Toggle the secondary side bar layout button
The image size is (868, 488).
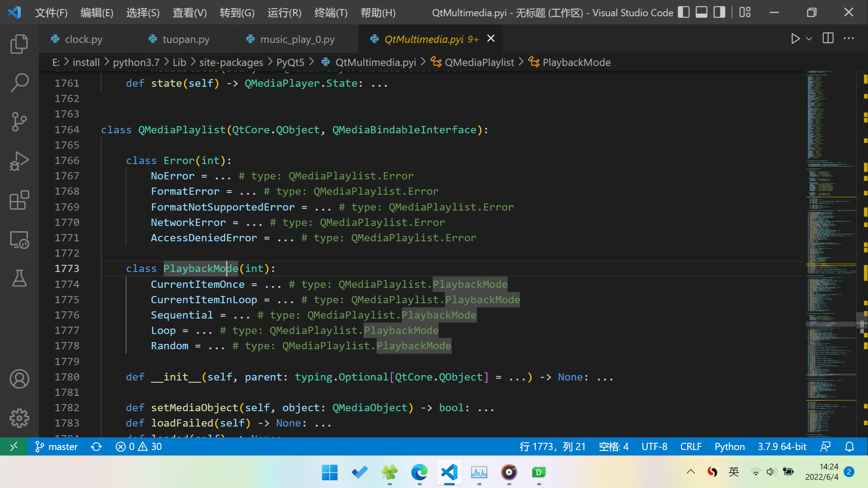coord(719,12)
